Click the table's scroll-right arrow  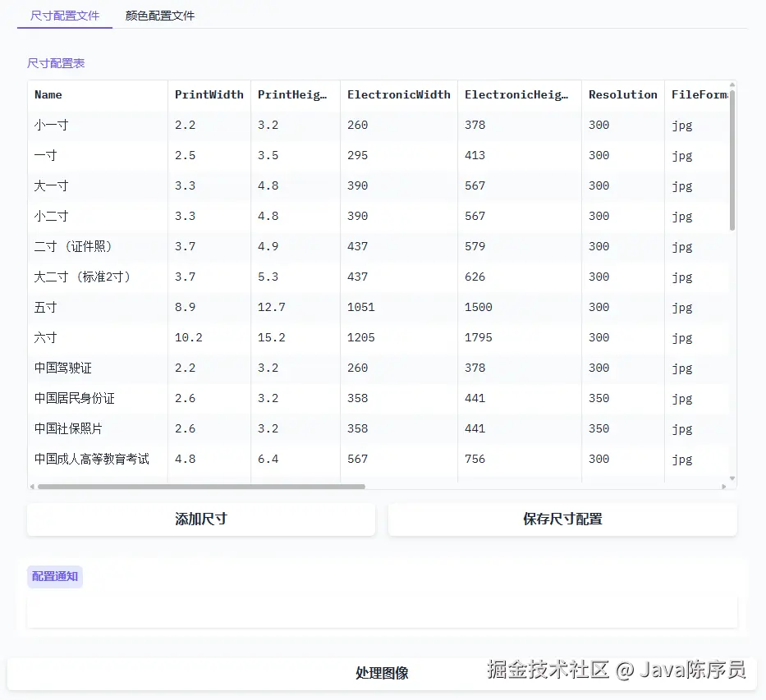coord(724,486)
